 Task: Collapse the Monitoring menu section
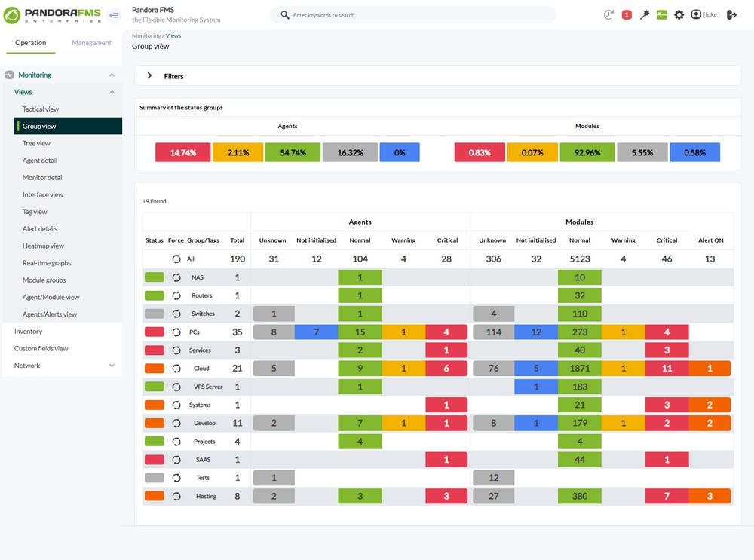pyautogui.click(x=112, y=75)
